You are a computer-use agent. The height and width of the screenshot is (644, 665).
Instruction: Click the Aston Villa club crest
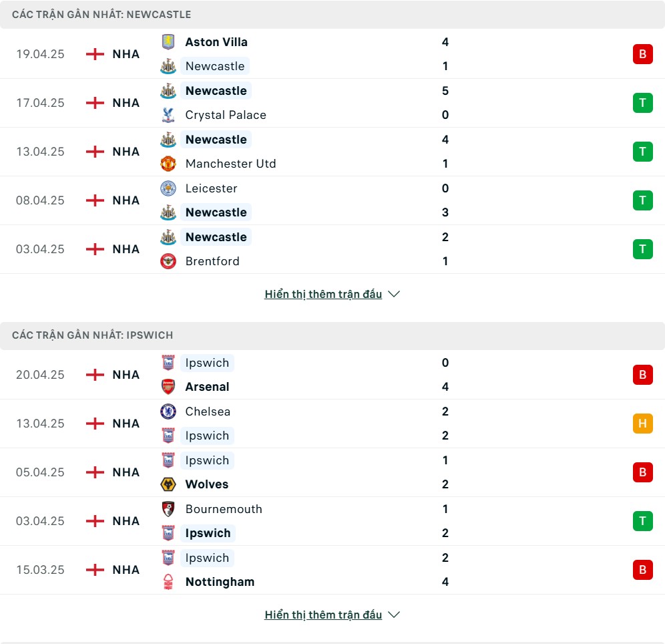tap(168, 42)
